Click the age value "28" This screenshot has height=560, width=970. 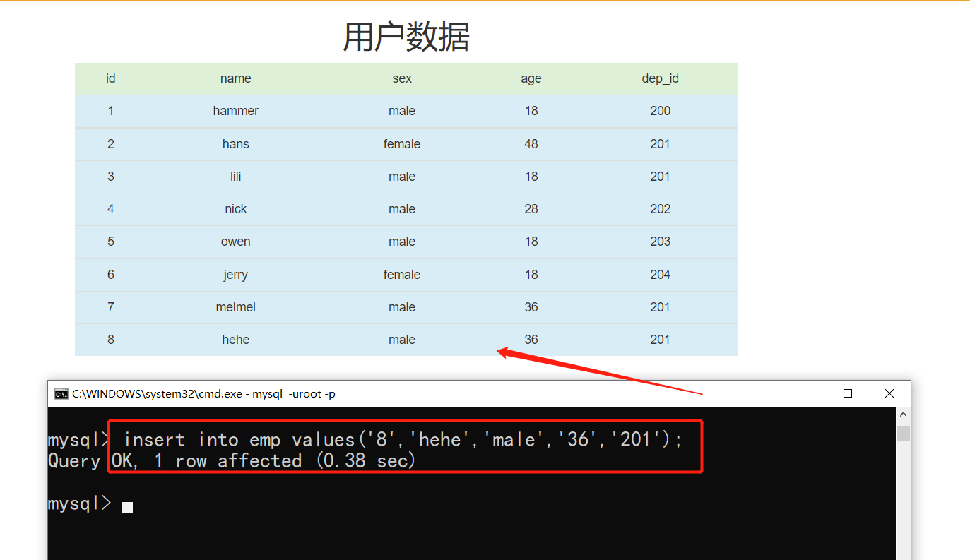tap(531, 209)
